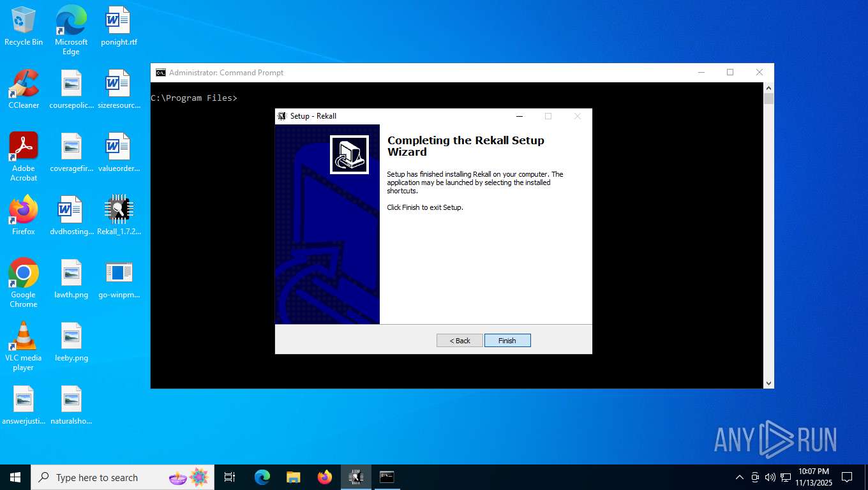
Task: Click the Command Prompt title bar icon
Action: coord(161,73)
